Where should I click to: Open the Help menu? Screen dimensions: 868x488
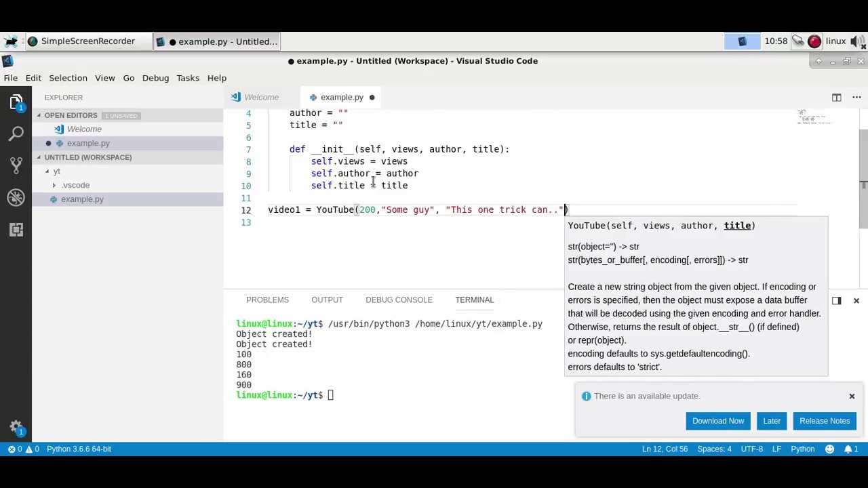tap(217, 78)
